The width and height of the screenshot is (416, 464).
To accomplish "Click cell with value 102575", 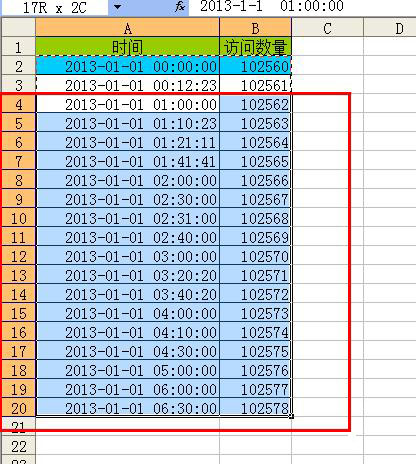I will pyautogui.click(x=255, y=351).
